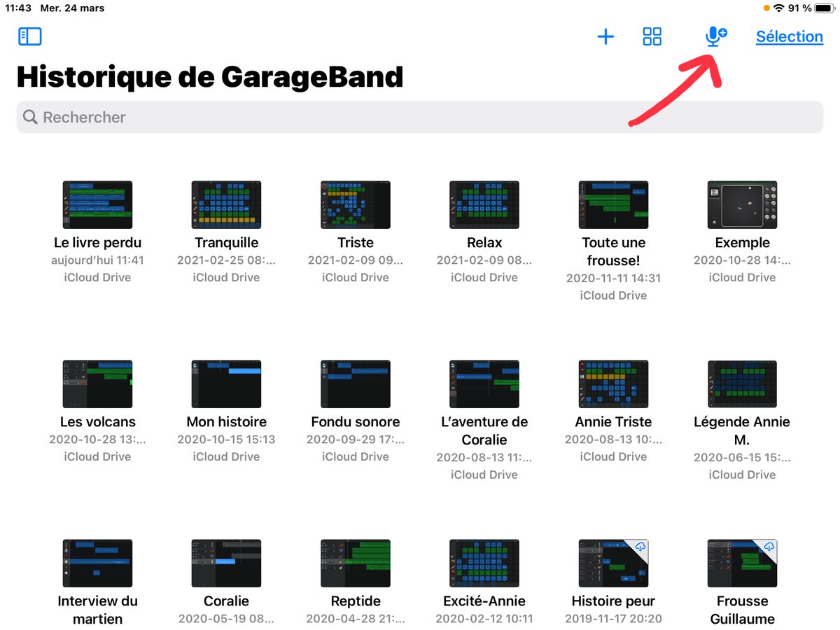The height and width of the screenshot is (630, 840).
Task: Select the 'Légende Annie M.' title text
Action: click(743, 431)
